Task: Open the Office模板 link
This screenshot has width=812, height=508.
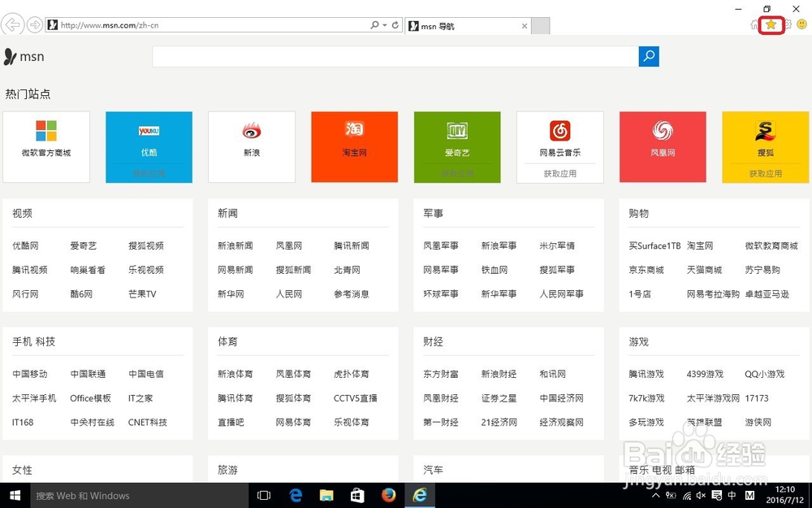Action: (x=91, y=398)
